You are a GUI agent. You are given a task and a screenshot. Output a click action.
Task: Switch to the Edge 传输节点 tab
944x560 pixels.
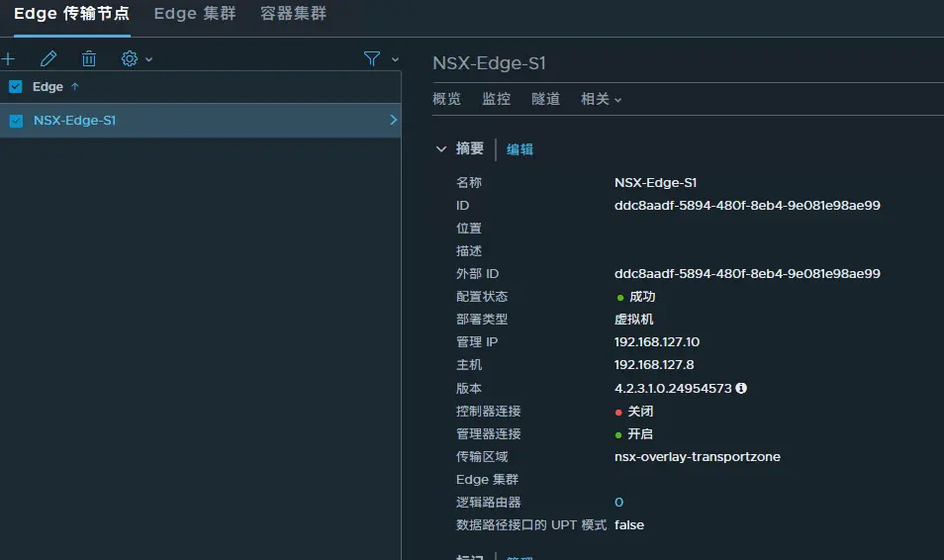(x=71, y=14)
